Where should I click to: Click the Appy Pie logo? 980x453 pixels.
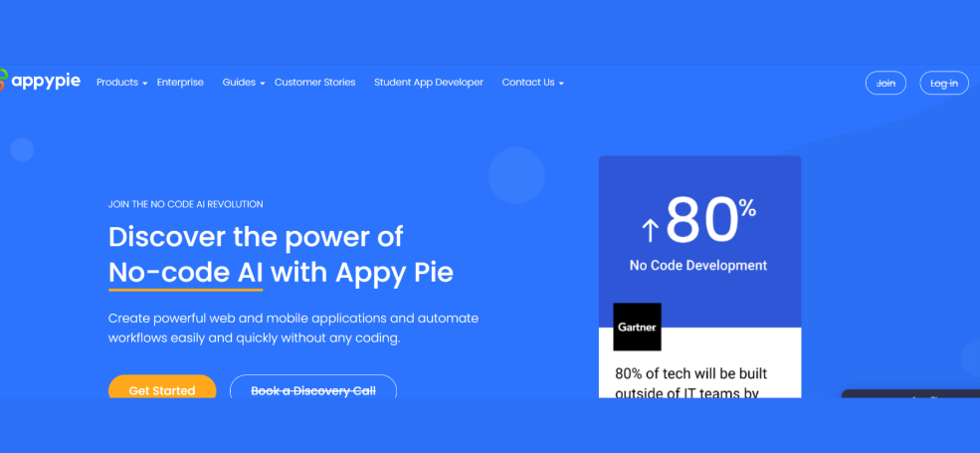coord(40,82)
